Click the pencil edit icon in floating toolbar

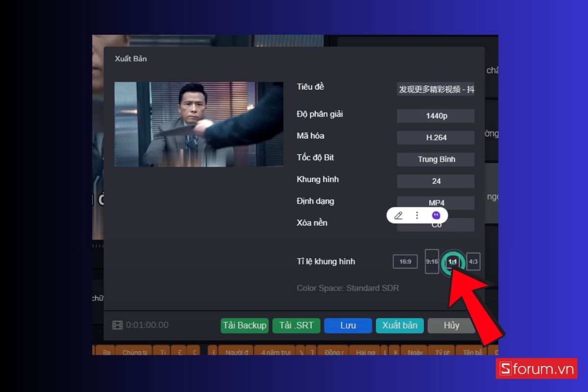pos(398,216)
